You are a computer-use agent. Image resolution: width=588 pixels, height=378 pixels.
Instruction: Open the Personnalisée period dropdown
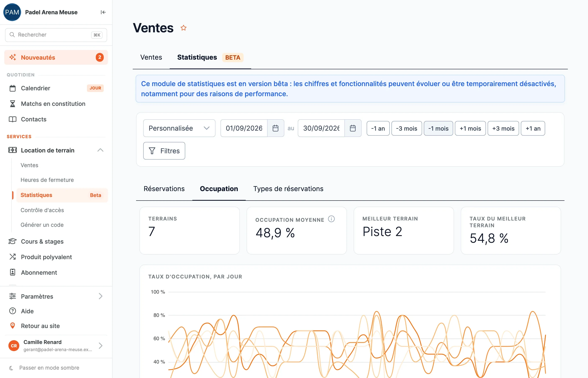179,128
